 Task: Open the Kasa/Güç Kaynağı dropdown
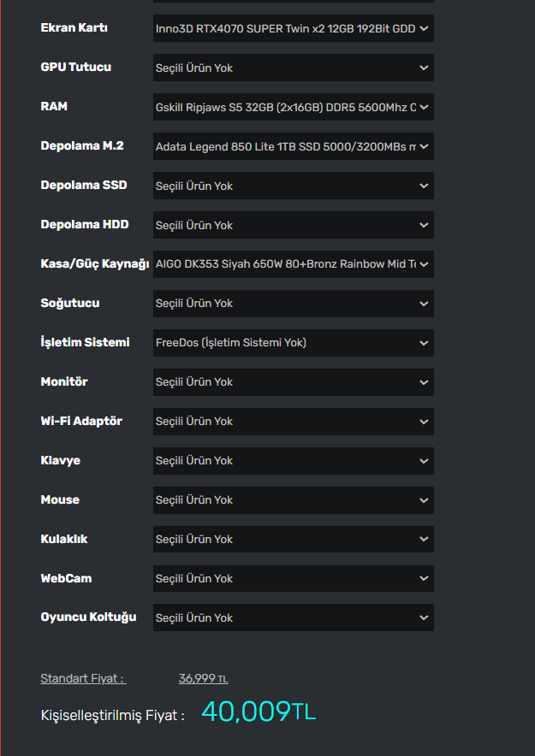(x=293, y=264)
